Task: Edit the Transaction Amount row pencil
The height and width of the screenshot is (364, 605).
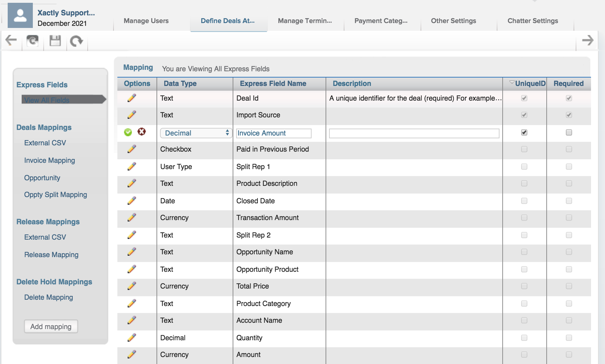Action: [x=132, y=218]
